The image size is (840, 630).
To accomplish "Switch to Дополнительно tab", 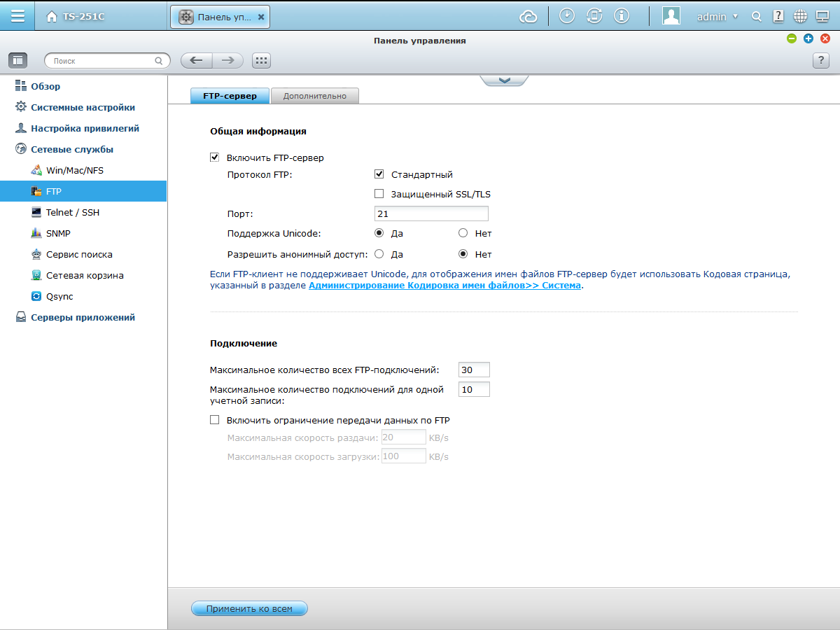I will pos(315,96).
